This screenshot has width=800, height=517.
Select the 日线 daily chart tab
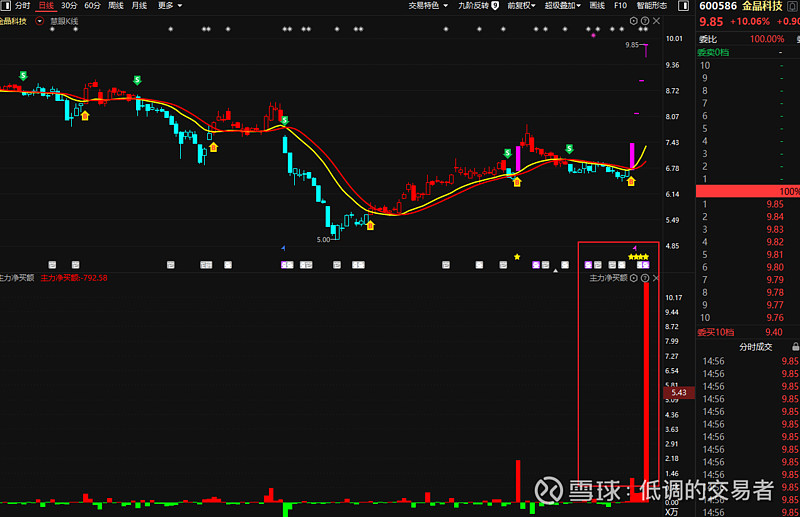pos(46,6)
